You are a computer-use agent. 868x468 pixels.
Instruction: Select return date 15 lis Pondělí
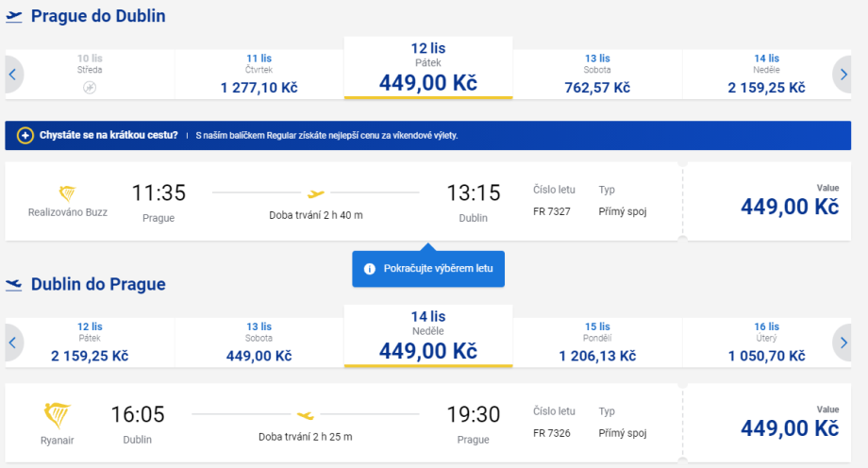click(597, 343)
